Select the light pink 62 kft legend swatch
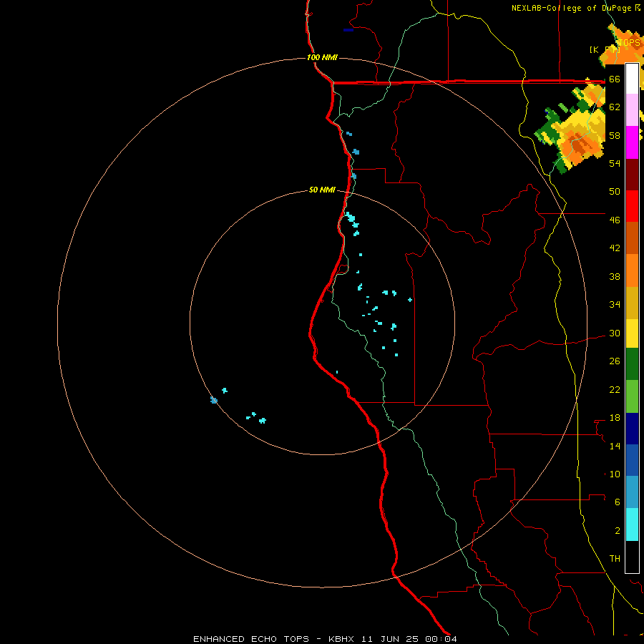 pos(632,110)
